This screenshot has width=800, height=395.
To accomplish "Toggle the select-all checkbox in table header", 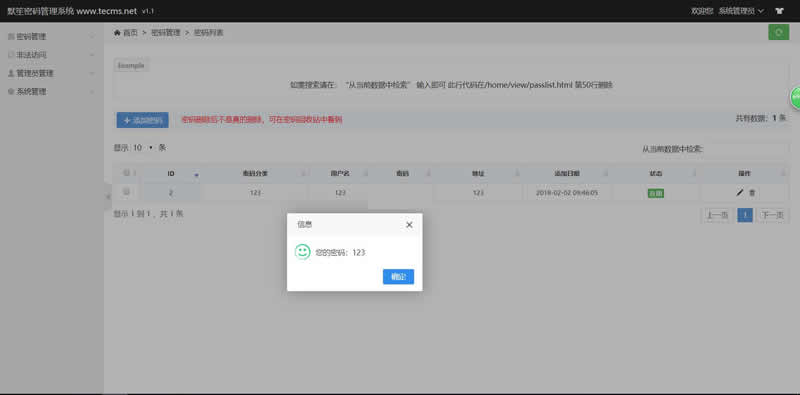I will click(x=126, y=173).
